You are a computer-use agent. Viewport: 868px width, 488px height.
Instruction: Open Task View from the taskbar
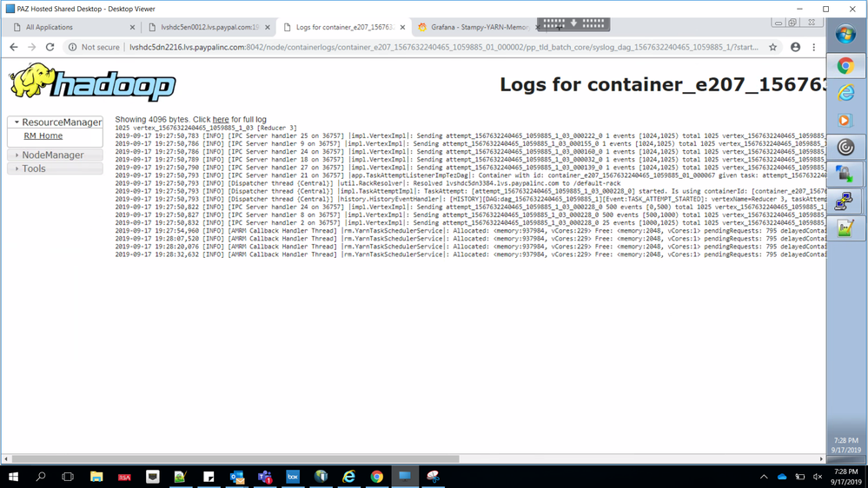point(68,477)
